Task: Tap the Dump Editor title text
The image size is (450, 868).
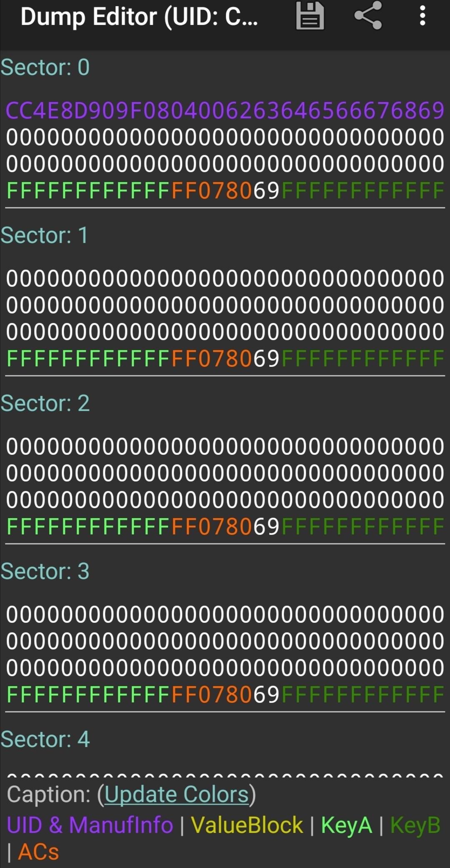Action: (139, 17)
